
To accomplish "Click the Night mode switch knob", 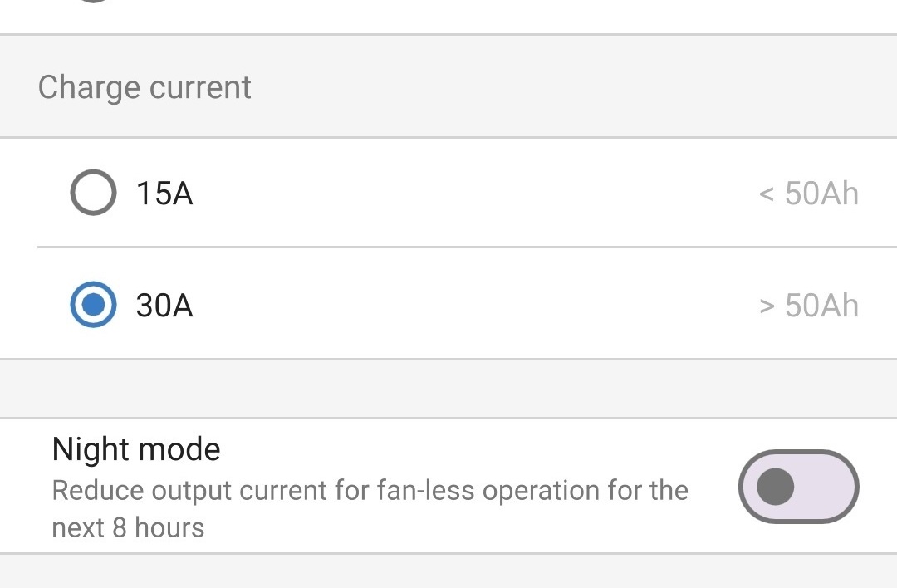I will (x=775, y=488).
